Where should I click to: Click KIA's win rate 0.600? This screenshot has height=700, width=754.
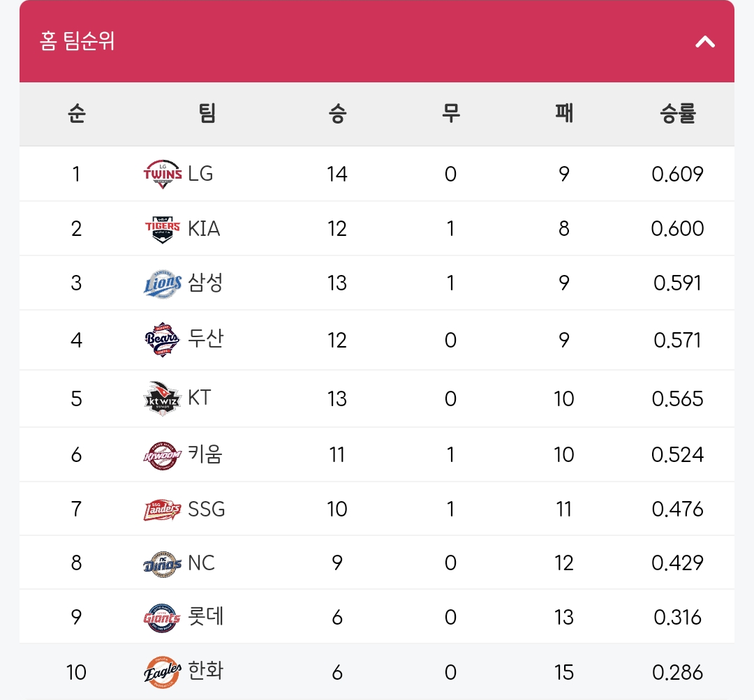(677, 229)
